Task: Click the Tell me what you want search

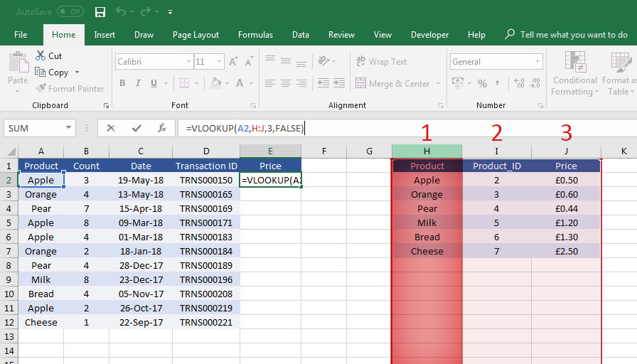Action: coord(567,35)
